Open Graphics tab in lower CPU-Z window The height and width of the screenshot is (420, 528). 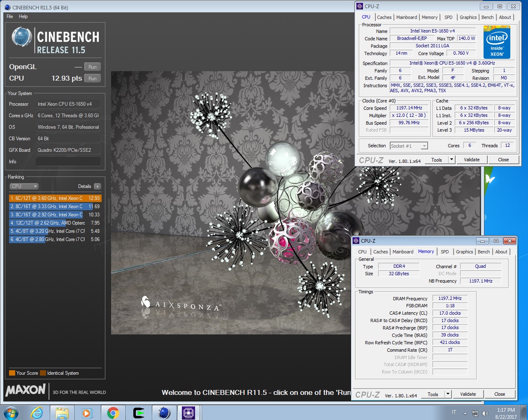coord(464,252)
